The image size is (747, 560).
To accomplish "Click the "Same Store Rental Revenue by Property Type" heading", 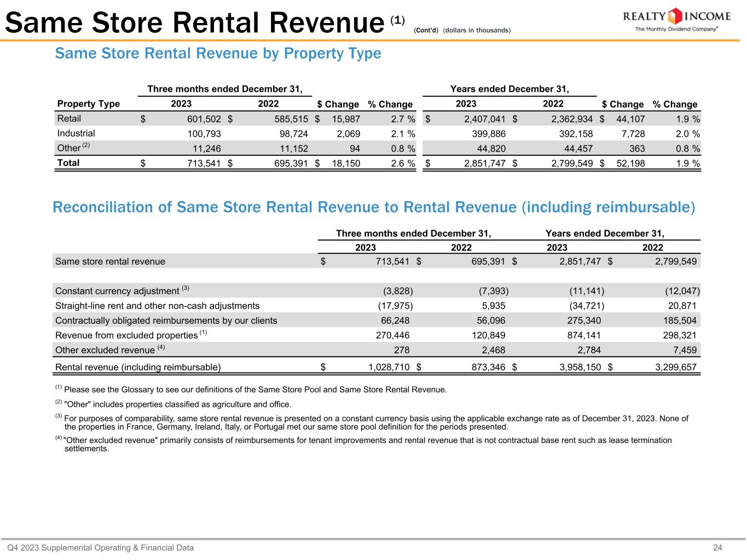I will click(218, 54).
